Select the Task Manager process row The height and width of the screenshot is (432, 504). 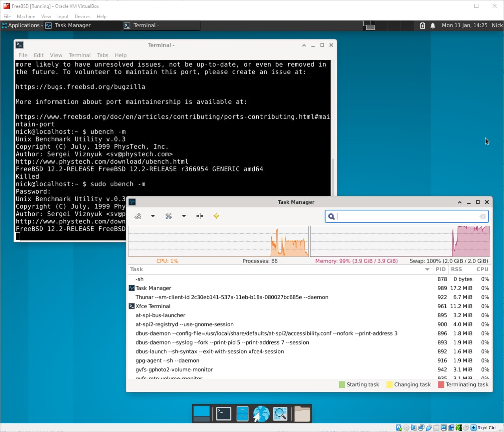[x=309, y=288]
